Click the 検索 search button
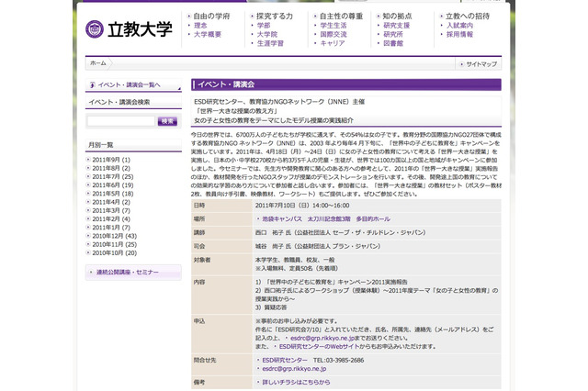This screenshot has height=391, width=588. 167,121
